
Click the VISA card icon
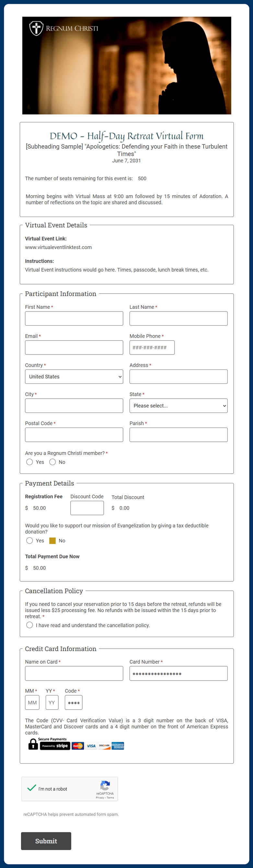pos(91,746)
